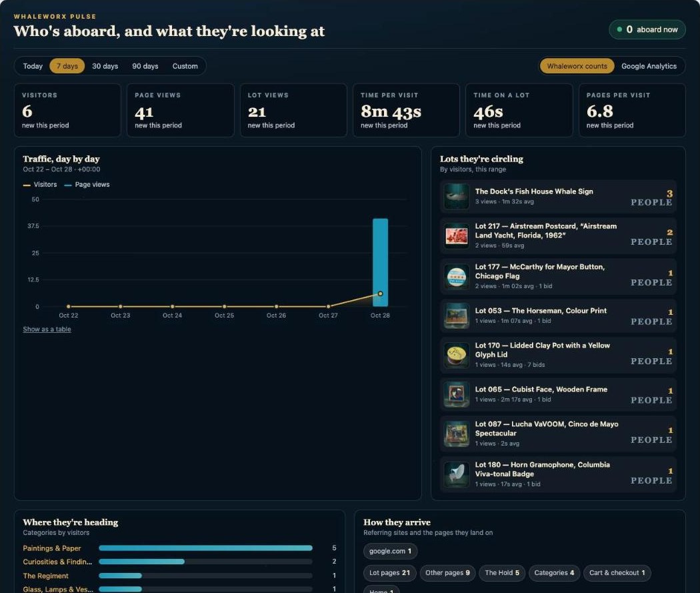Open Lot 217 Airstream Postcard thumbnail
The height and width of the screenshot is (593, 700).
click(457, 235)
